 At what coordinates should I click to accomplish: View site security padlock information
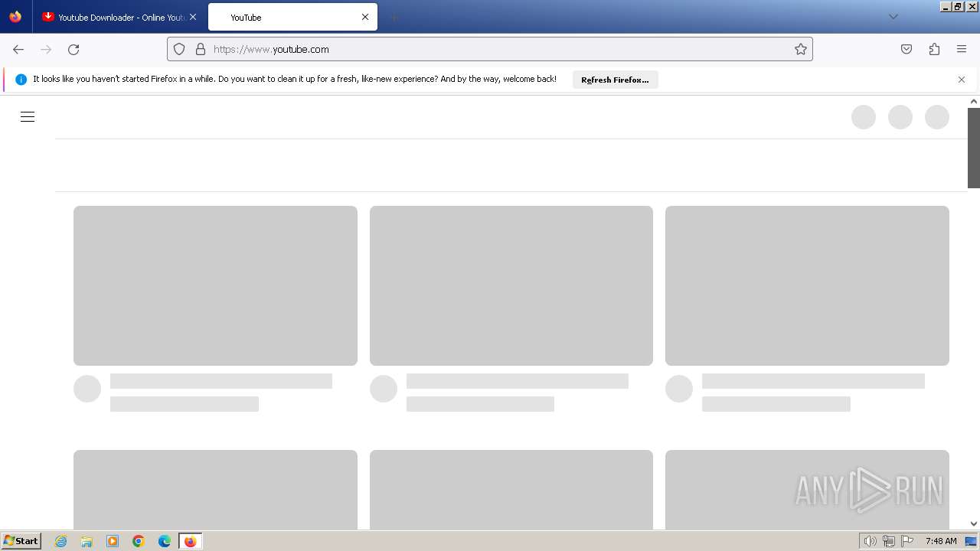(x=201, y=49)
